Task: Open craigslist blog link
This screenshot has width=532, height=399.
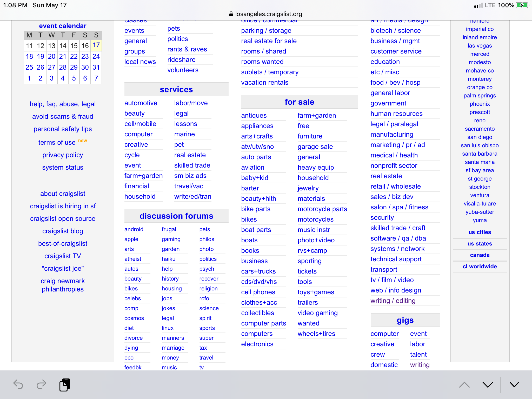Action: [63, 231]
